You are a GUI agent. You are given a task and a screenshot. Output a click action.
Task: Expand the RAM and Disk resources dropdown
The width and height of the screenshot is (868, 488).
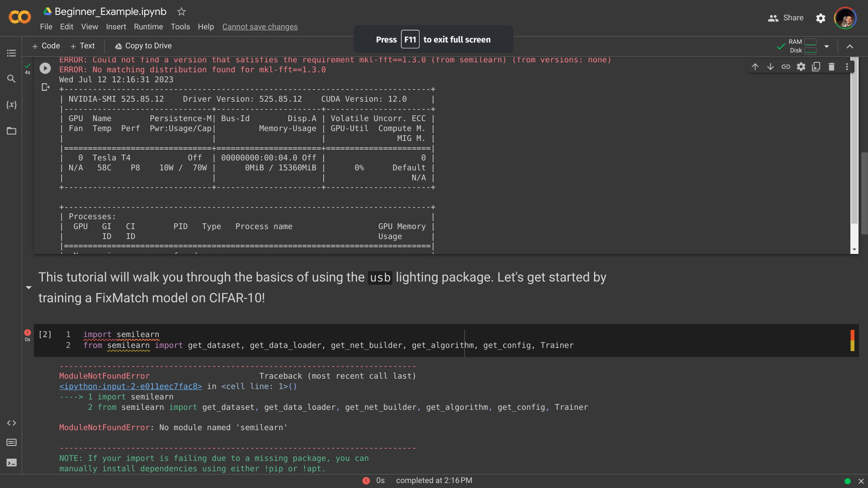826,46
